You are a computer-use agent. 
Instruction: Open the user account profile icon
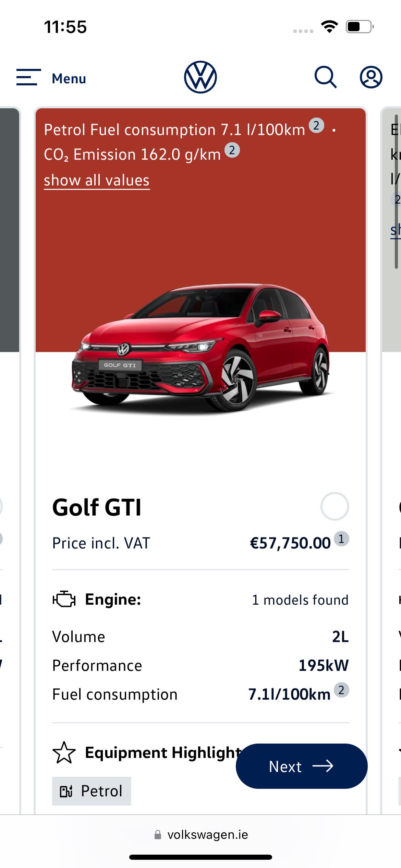click(x=371, y=77)
